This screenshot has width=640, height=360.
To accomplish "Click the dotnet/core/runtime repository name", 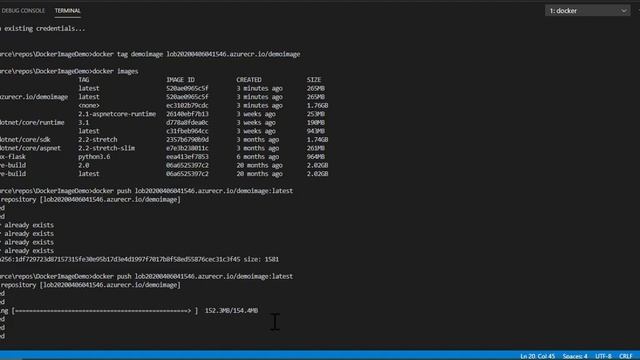I will pyautogui.click(x=32, y=122).
